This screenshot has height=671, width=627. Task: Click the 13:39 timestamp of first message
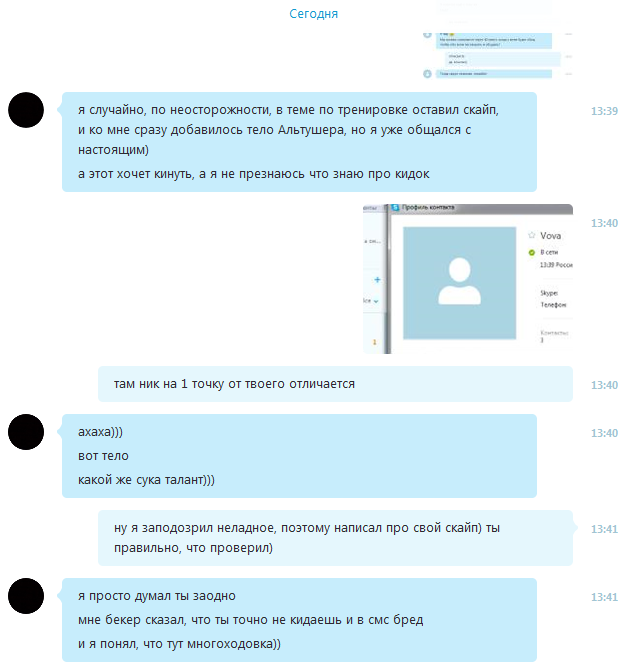click(604, 111)
